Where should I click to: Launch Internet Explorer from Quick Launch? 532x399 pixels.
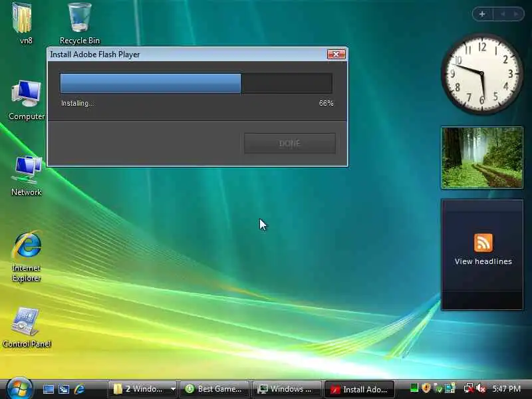click(x=79, y=389)
